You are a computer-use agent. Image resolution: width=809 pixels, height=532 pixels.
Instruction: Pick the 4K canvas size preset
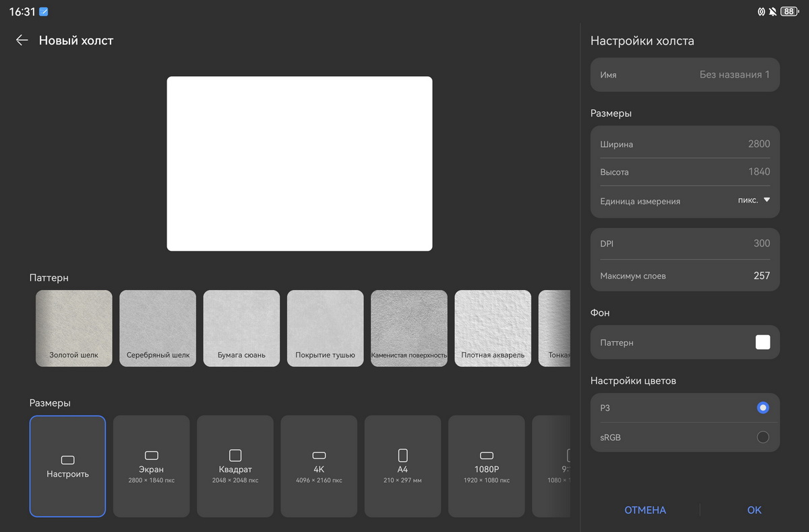[x=319, y=466]
